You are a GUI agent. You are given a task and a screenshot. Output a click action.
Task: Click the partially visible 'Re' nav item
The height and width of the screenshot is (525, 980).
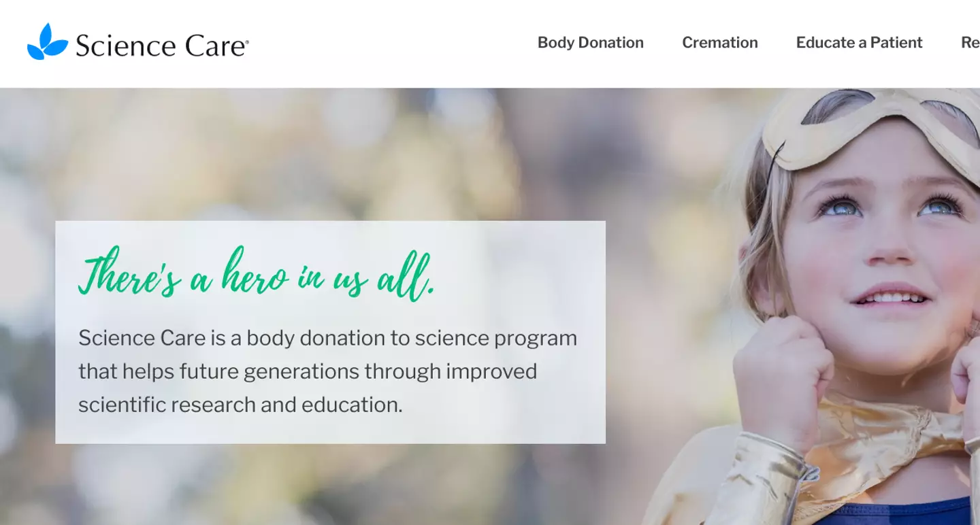tap(970, 42)
